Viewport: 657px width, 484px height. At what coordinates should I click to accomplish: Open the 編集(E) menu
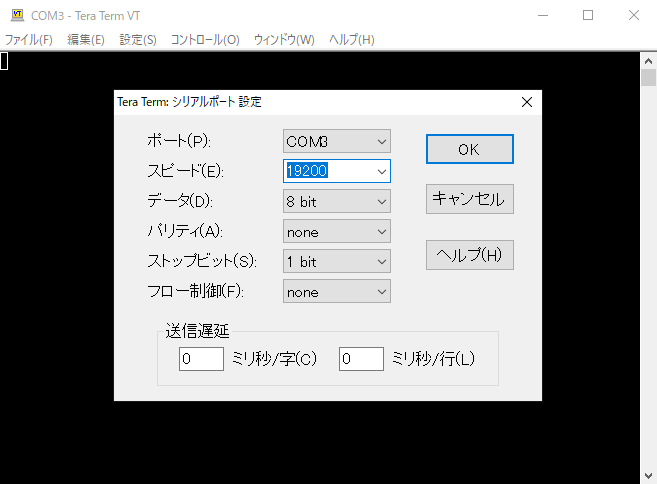pyautogui.click(x=86, y=40)
